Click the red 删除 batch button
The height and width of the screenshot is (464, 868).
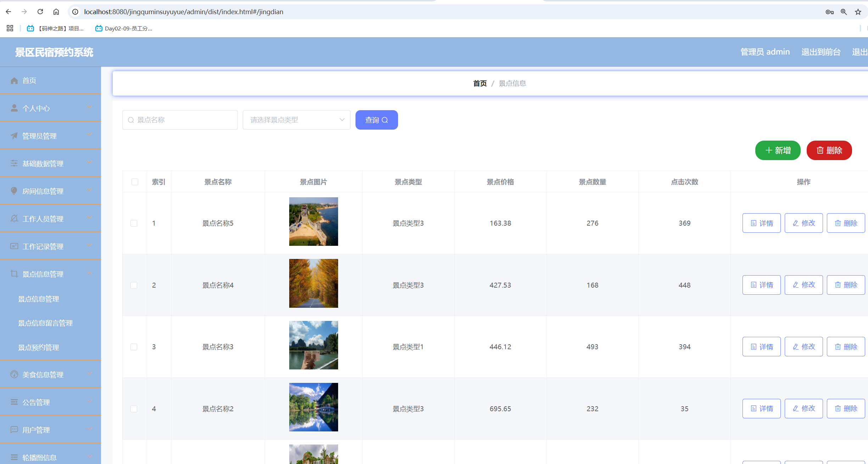point(829,150)
